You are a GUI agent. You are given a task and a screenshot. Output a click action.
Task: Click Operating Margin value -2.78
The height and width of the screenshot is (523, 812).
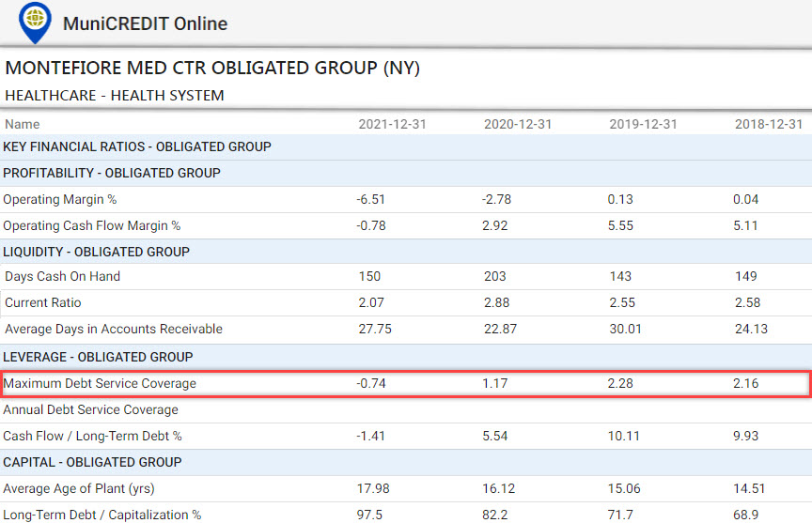[496, 200]
